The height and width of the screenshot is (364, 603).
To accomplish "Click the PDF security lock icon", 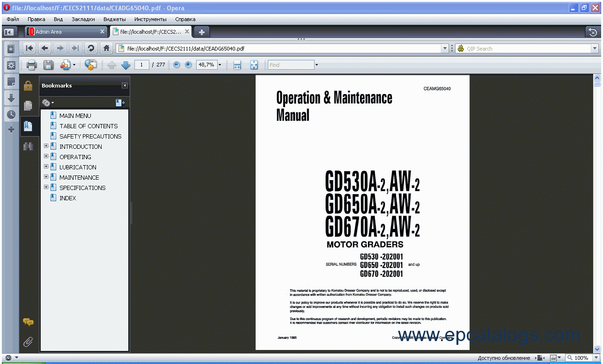I will 28,86.
